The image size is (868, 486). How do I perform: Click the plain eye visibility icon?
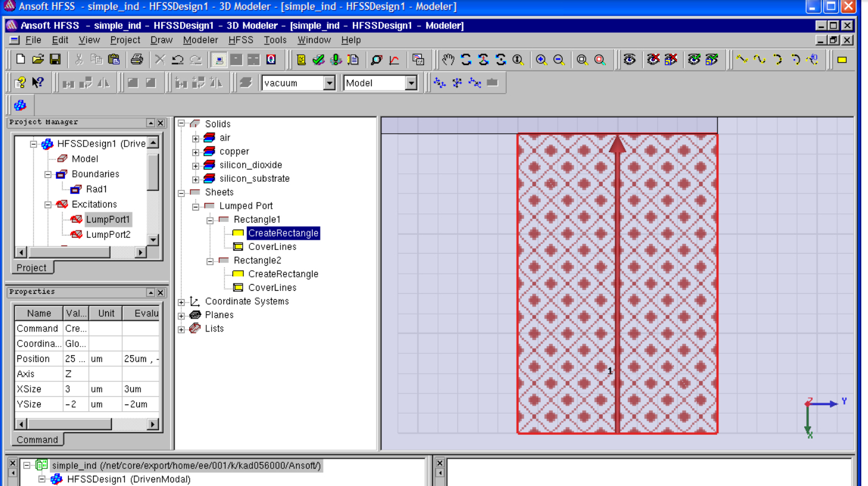[630, 60]
